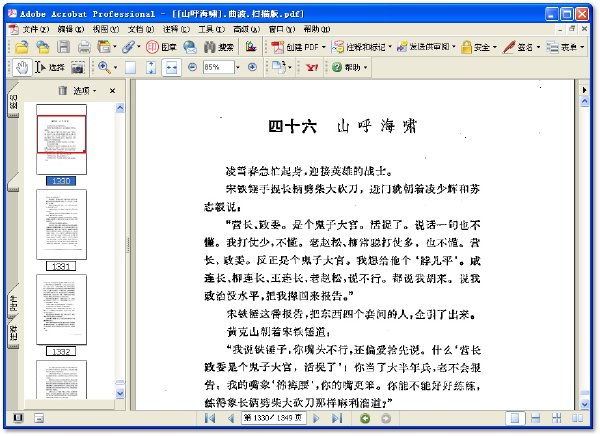Select page thumbnail 1330

(x=61, y=139)
